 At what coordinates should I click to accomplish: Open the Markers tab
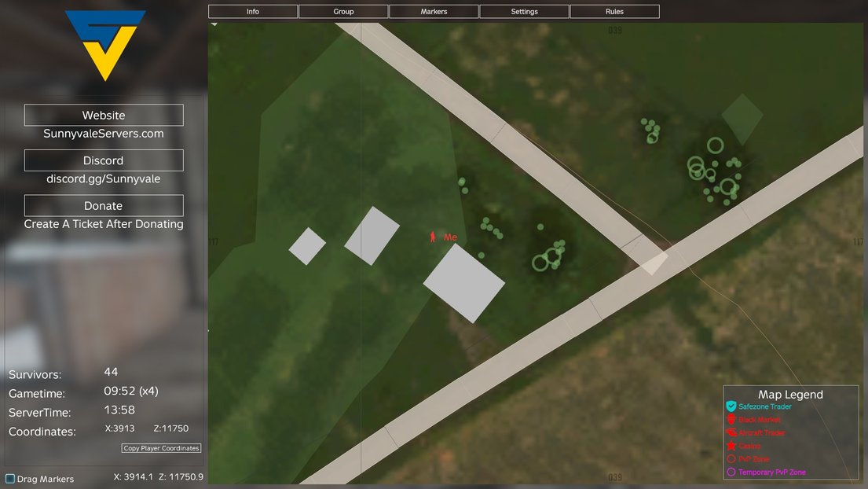pyautogui.click(x=434, y=12)
